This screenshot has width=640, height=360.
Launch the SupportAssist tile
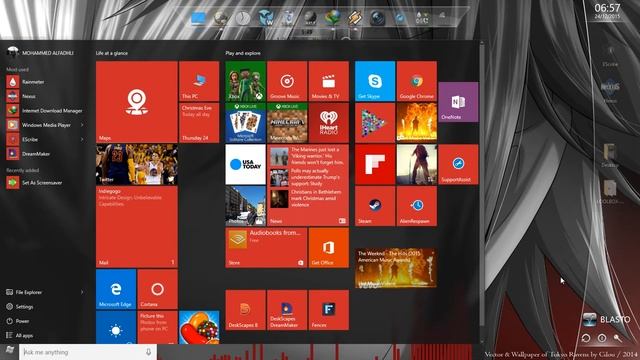click(458, 164)
